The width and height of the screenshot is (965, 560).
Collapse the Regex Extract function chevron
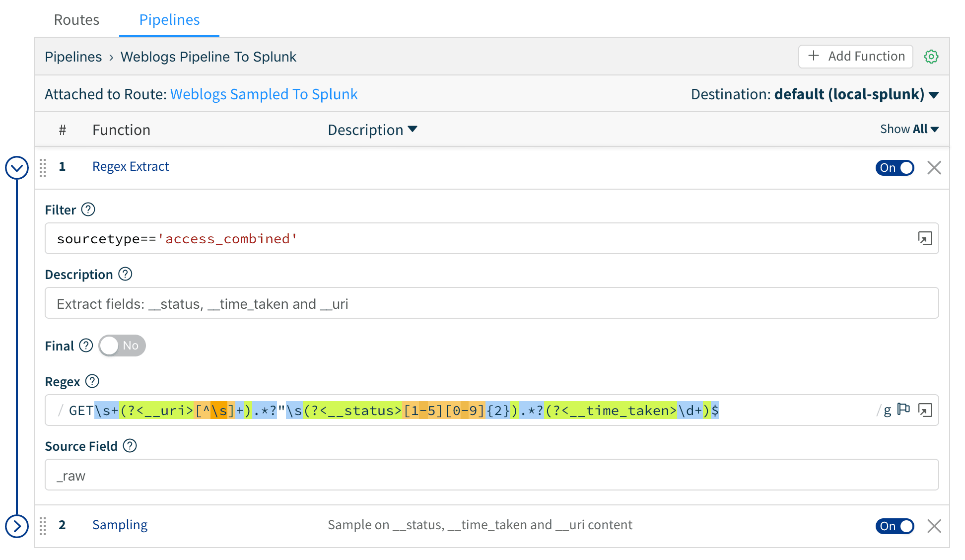pyautogui.click(x=17, y=168)
